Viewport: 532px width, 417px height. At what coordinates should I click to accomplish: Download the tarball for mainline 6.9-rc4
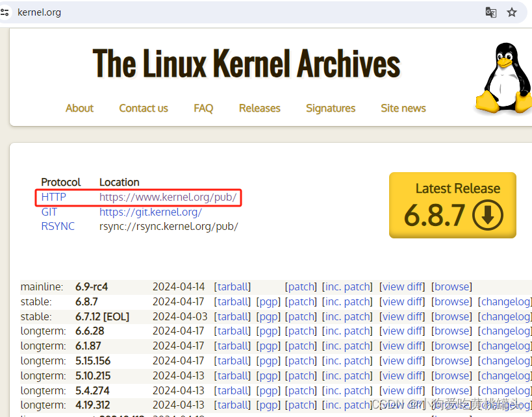232,286
